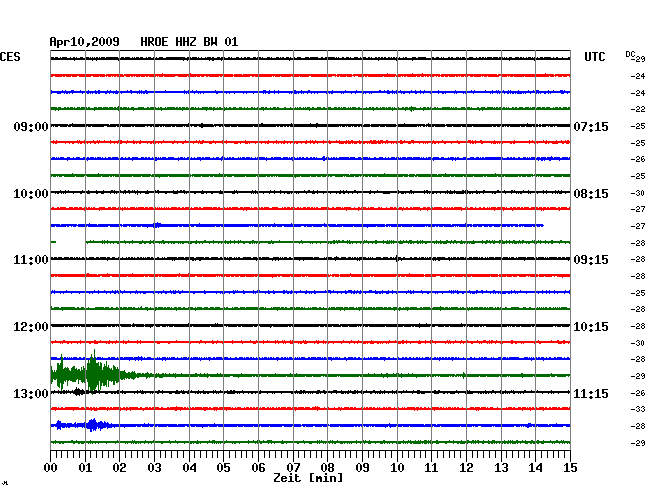Select the 10:00 local time label

click(31, 194)
